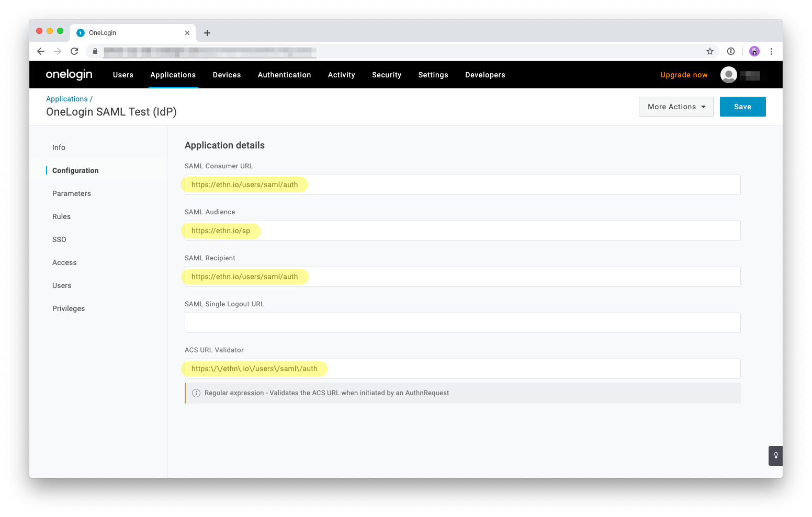
Task: Open Privileges in the sidebar
Action: click(69, 308)
